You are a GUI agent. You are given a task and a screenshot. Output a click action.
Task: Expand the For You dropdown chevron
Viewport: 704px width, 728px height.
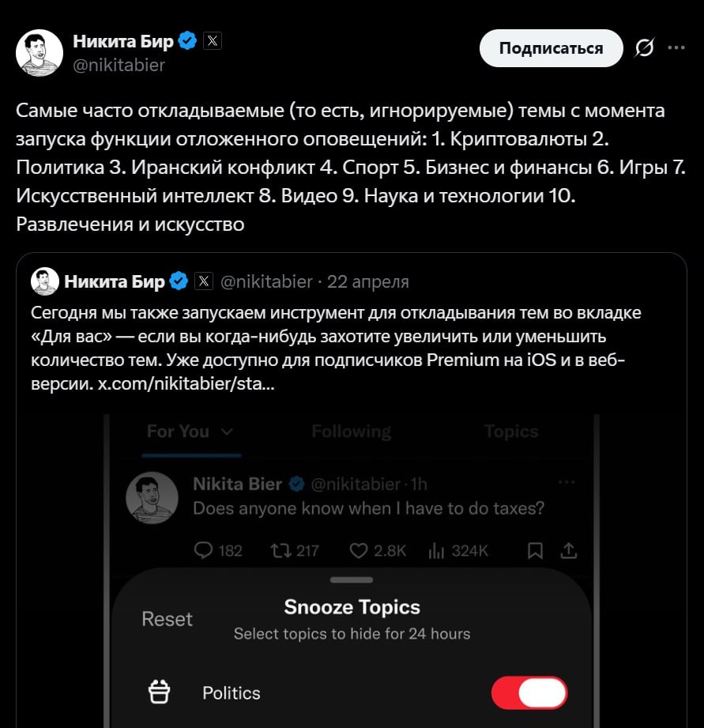point(228,432)
